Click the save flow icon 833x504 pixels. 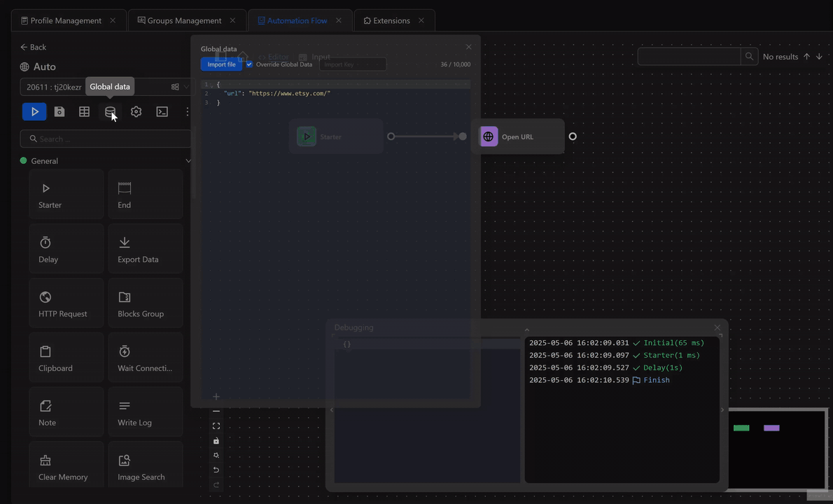point(59,111)
